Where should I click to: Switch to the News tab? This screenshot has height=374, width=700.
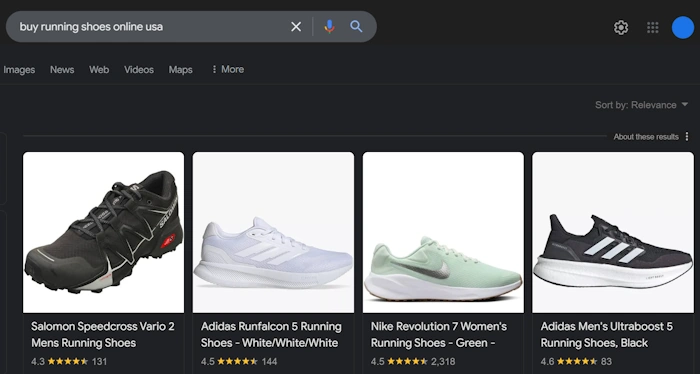pyautogui.click(x=62, y=70)
